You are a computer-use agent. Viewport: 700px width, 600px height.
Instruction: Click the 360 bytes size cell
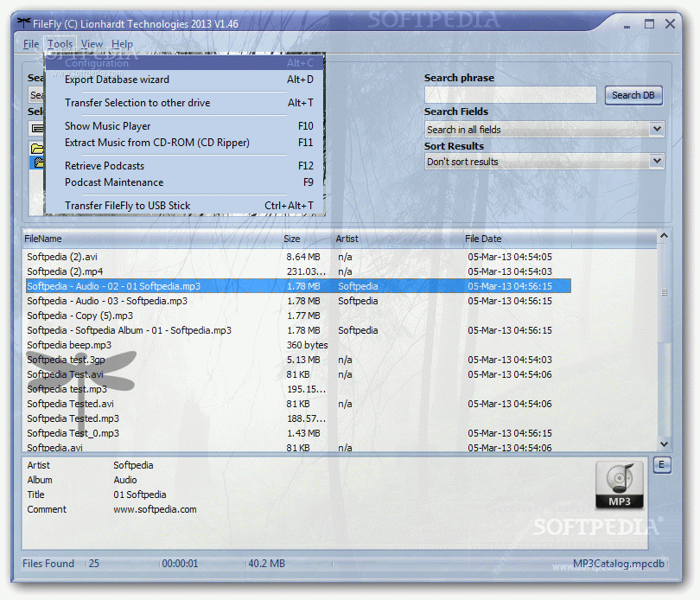[x=307, y=345]
